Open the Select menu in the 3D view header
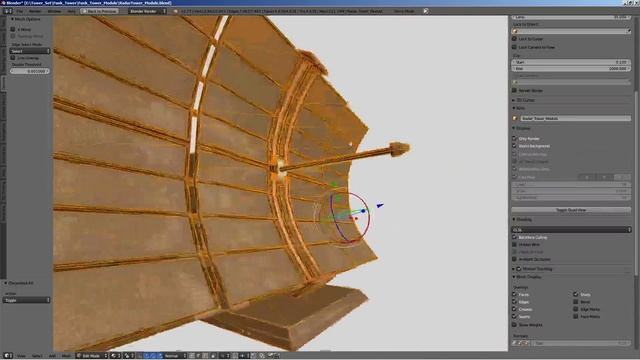 tap(37, 356)
